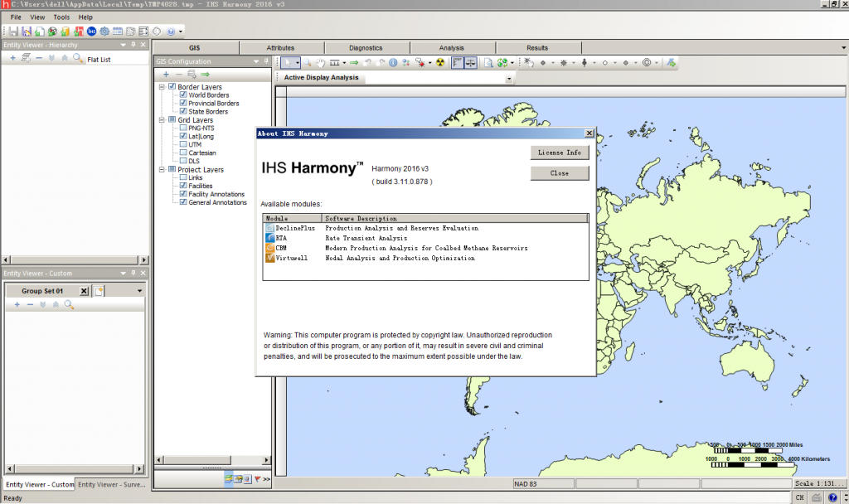Close the Group Set 01 tab with X
Image resolution: width=849 pixels, height=504 pixels.
[x=84, y=291]
